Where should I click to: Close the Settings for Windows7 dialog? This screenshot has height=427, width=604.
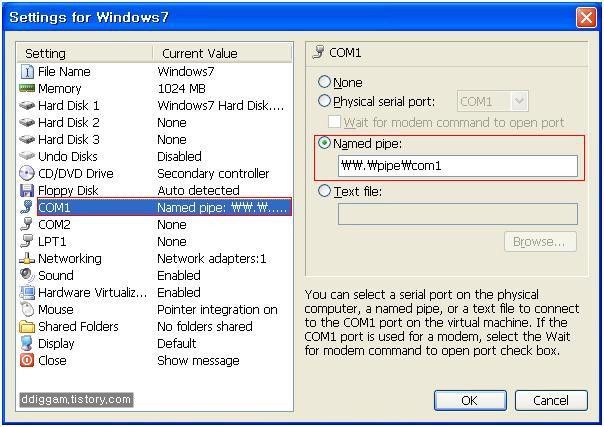586,17
